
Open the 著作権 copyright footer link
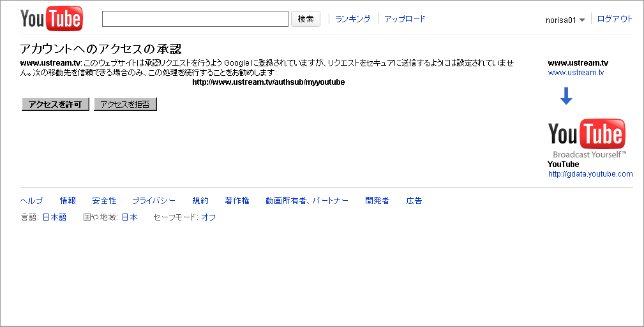[237, 201]
